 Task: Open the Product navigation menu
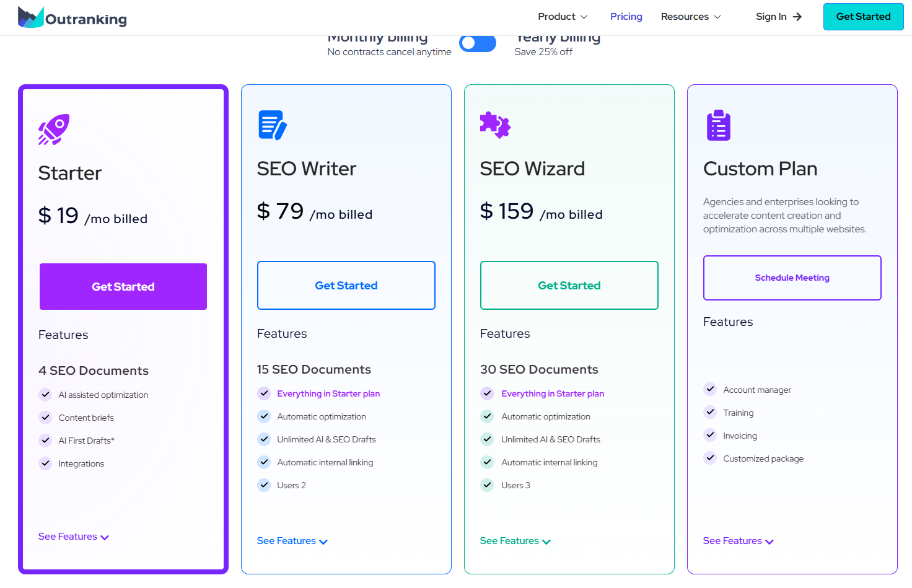tap(562, 17)
